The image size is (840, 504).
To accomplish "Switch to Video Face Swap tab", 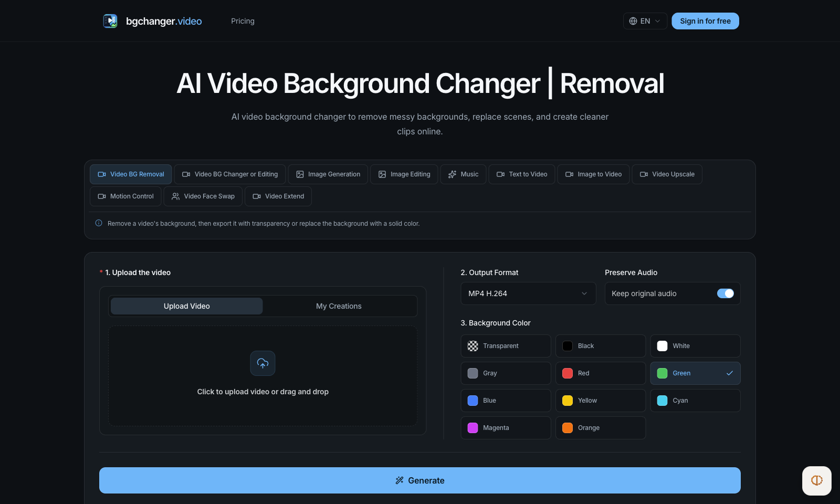I will (x=203, y=196).
